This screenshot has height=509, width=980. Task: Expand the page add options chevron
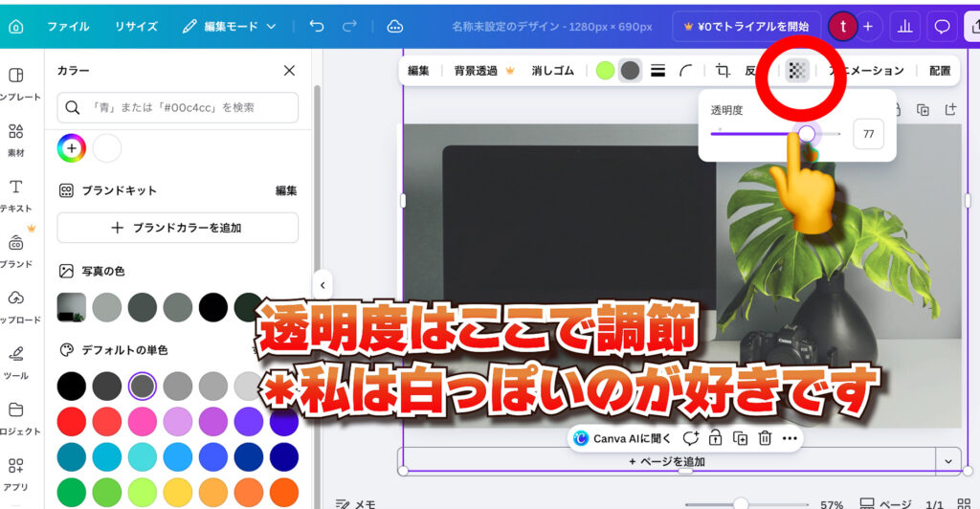coord(948,461)
